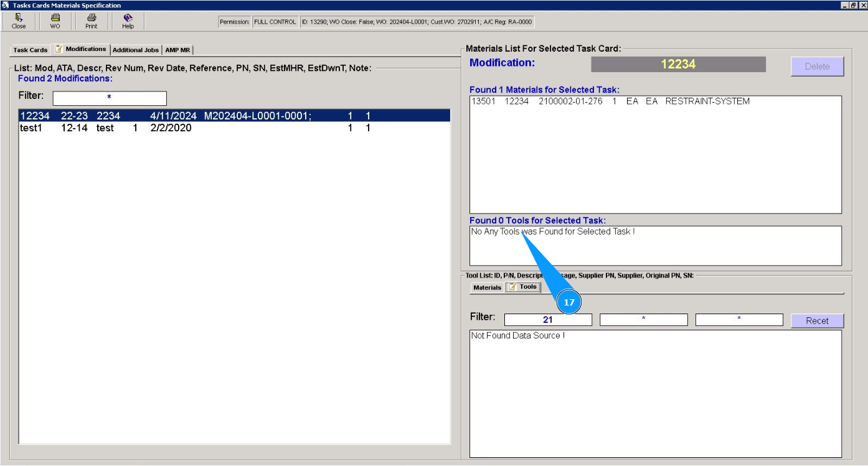Select modification row test1
Viewport: 868px width, 466px height.
[x=234, y=128]
